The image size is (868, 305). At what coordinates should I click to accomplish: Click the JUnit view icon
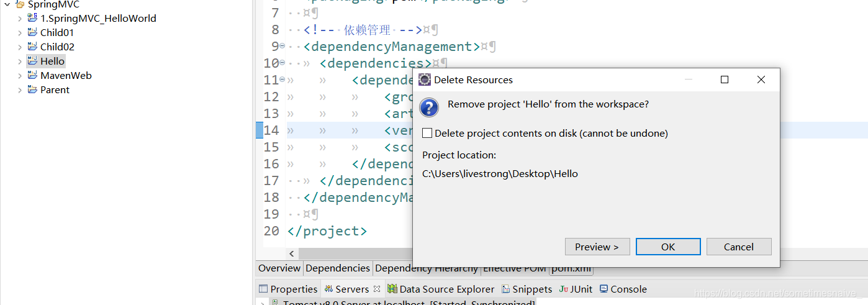pos(563,289)
